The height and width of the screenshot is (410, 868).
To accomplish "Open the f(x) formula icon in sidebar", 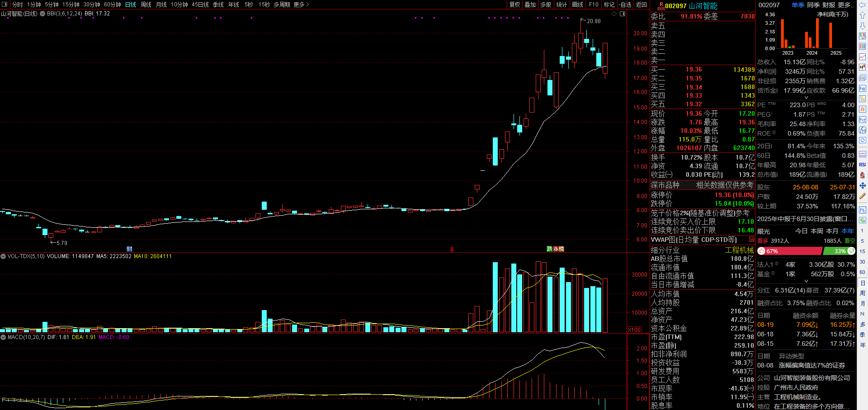I will (862, 130).
